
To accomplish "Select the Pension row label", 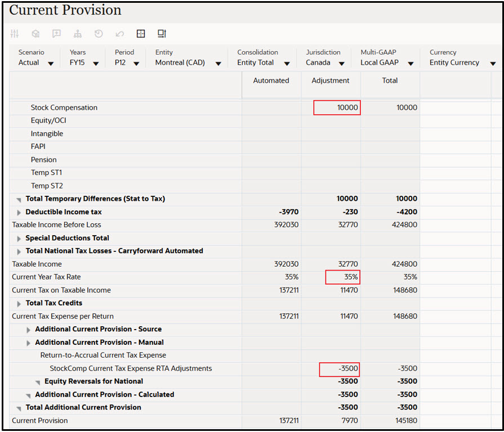I will pos(44,160).
